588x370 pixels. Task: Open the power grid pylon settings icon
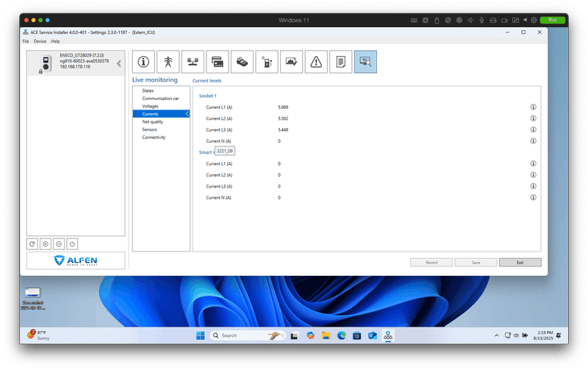point(168,62)
